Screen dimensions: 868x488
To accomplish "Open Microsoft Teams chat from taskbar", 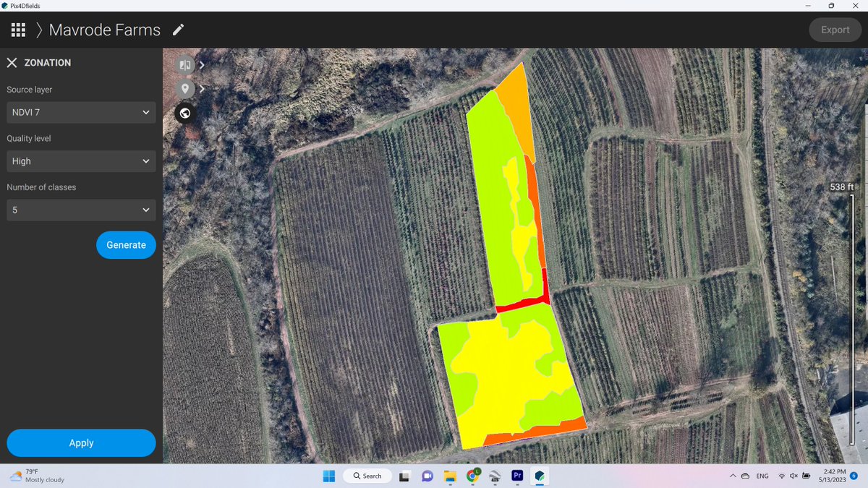I will click(x=427, y=476).
